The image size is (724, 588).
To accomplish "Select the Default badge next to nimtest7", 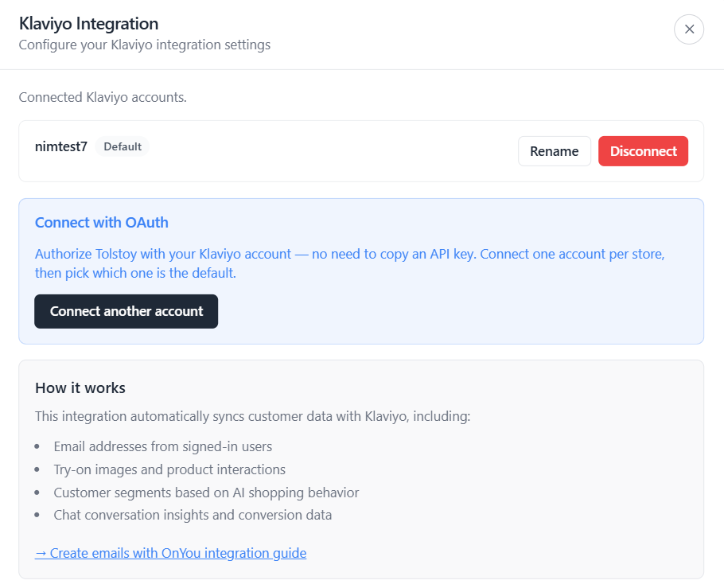I will [x=123, y=146].
